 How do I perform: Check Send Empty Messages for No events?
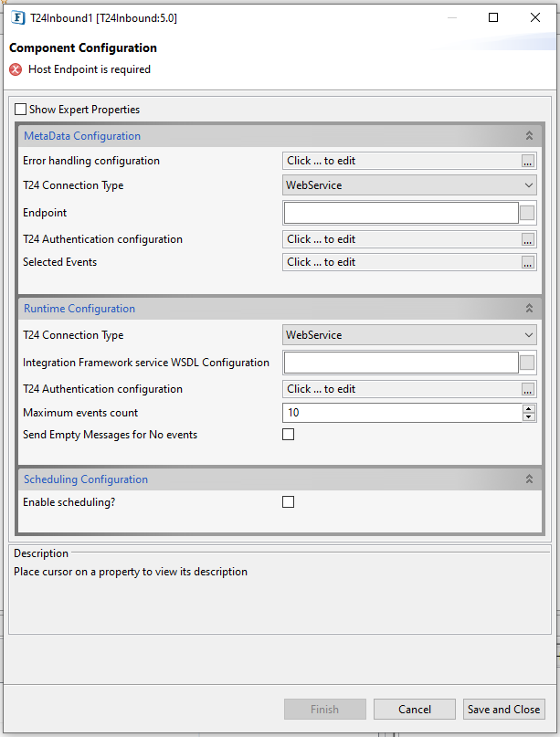(289, 435)
